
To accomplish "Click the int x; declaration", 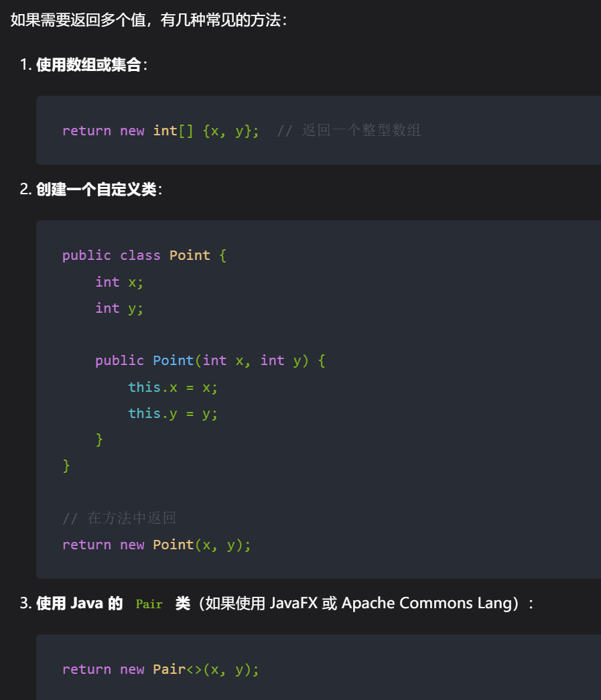I will pyautogui.click(x=119, y=282).
